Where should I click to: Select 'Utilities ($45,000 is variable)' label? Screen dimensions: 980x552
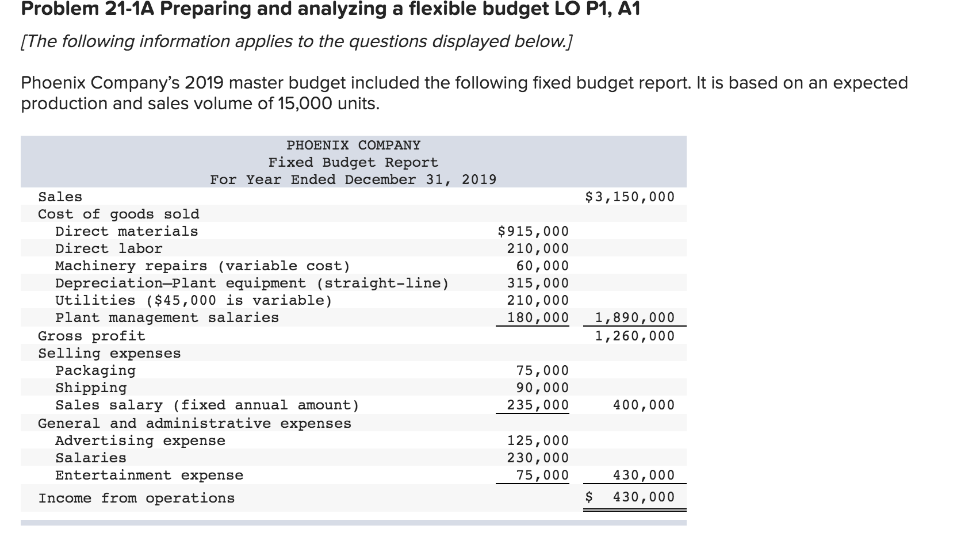(x=194, y=301)
